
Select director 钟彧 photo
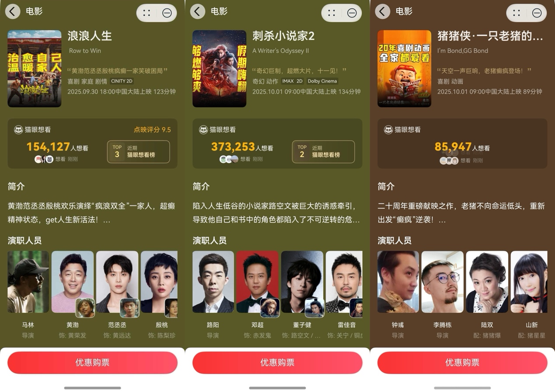pyautogui.click(x=398, y=282)
